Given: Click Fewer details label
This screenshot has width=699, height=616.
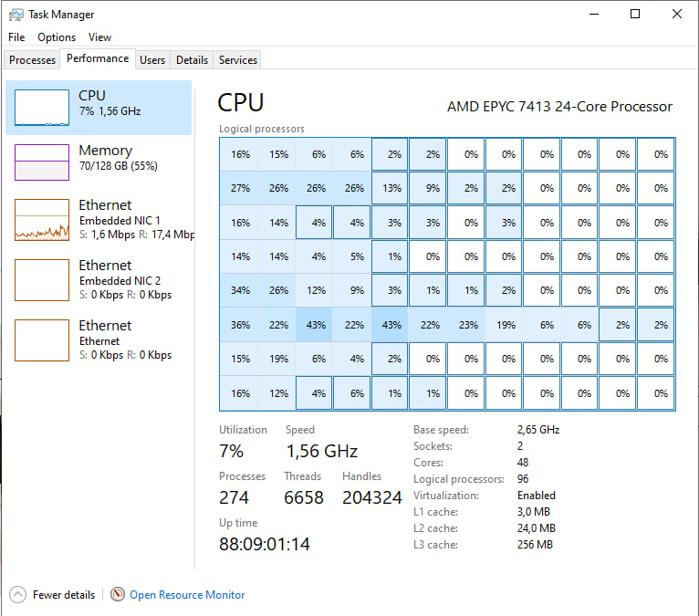Looking at the screenshot, I should pos(64,595).
